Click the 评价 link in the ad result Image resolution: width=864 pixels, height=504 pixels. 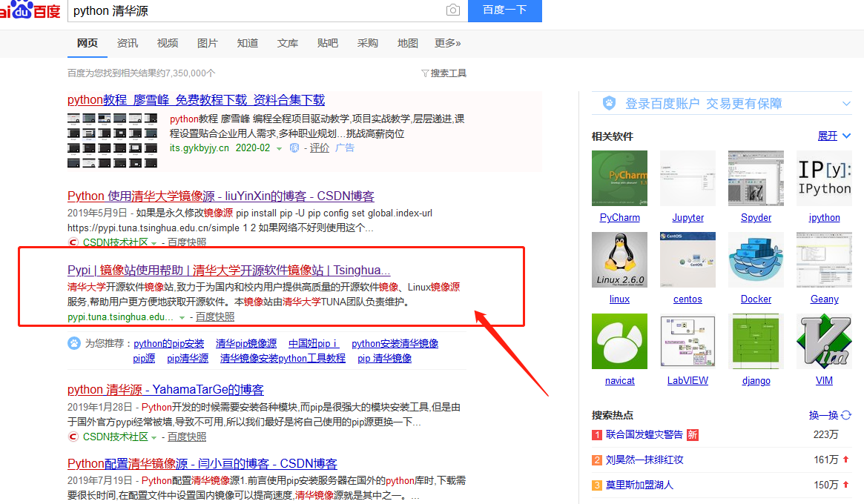(319, 147)
